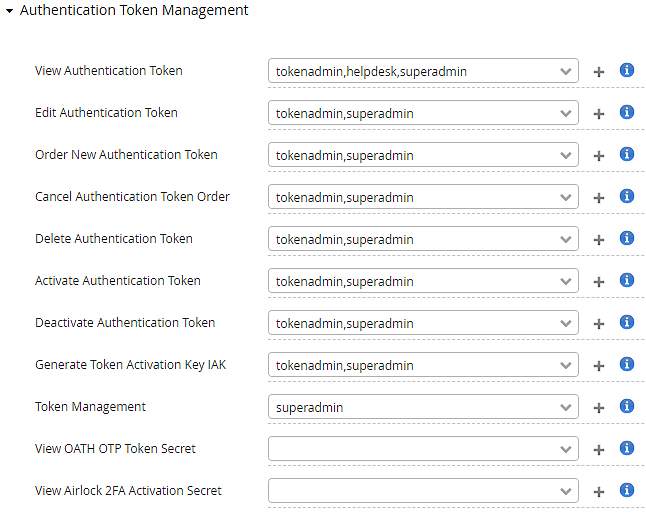Image resolution: width=646 pixels, height=520 pixels.
Task: Collapse Authentication Token Management section
Action: pyautogui.click(x=9, y=11)
